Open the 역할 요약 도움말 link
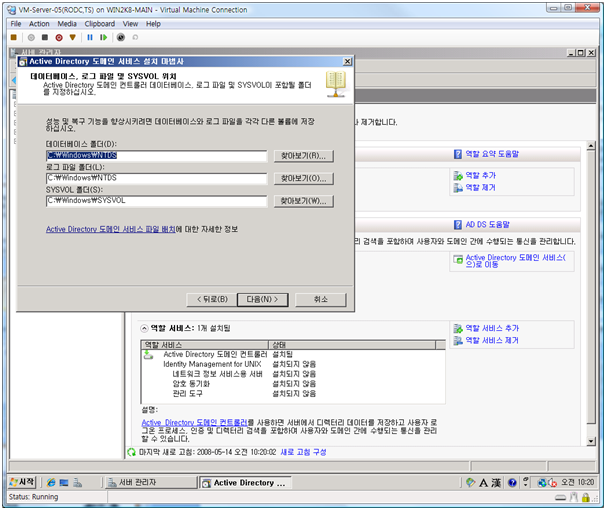606x510 pixels. click(x=492, y=154)
